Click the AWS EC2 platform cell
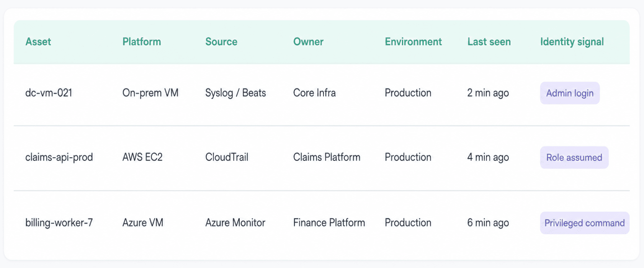644x268 pixels. (x=142, y=157)
